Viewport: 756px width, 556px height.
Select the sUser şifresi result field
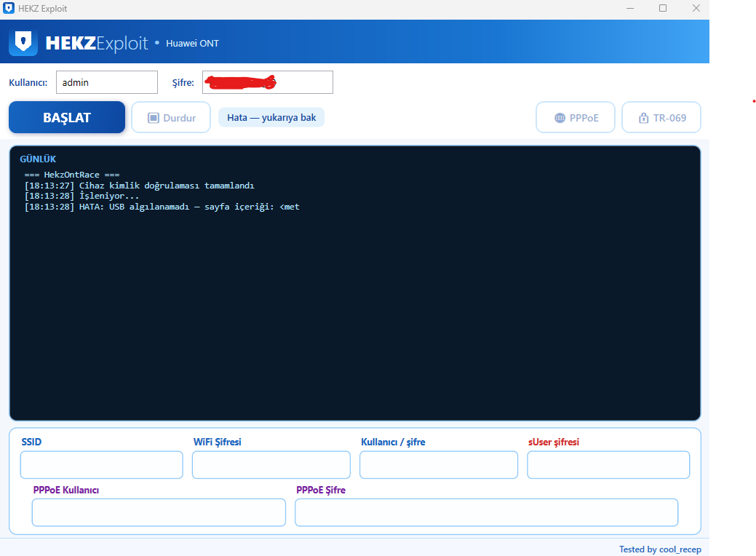608,465
